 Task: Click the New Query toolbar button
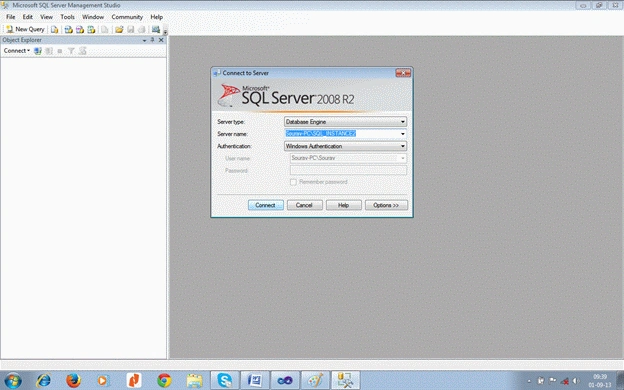[25, 29]
